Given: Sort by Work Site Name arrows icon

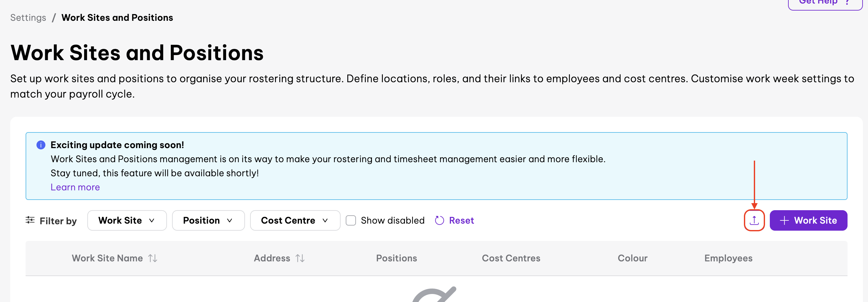Looking at the screenshot, I should [153, 258].
